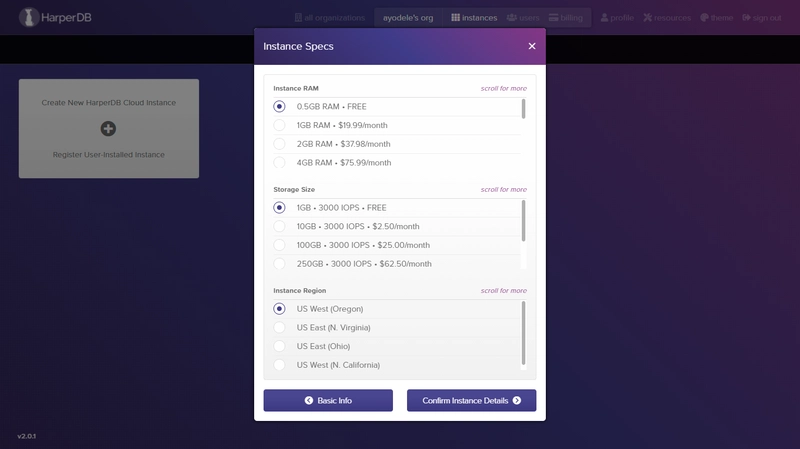800x449 pixels.
Task: Click the Instance Region list scrollbar
Action: 523,333
